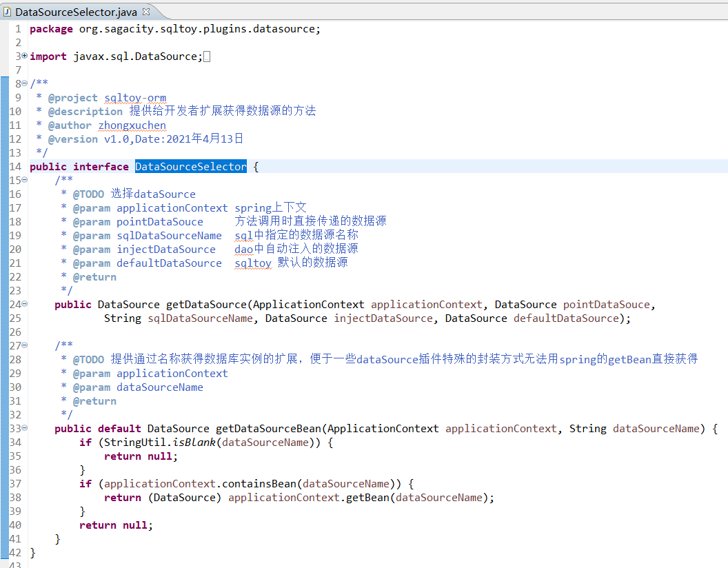
Task: Expand the folded imports at line 3
Action: pos(25,56)
